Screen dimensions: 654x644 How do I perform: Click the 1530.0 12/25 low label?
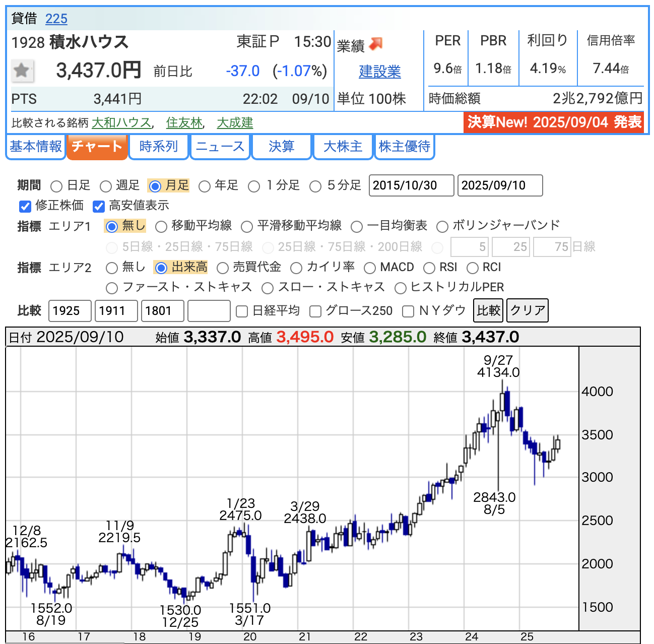point(180,616)
